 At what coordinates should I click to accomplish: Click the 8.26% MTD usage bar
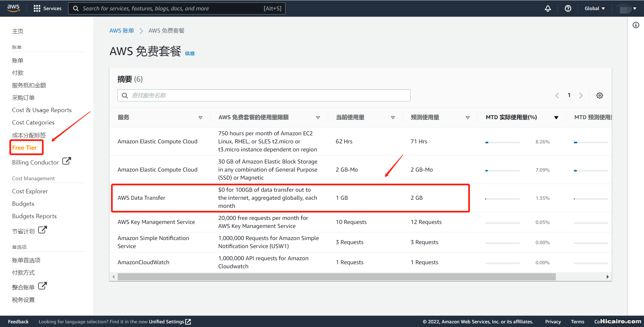click(x=502, y=142)
